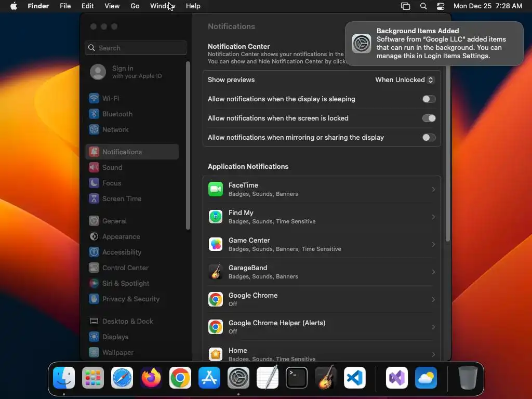The image size is (532, 399).
Task: Open Firefox in the Dock
Action: point(151,378)
